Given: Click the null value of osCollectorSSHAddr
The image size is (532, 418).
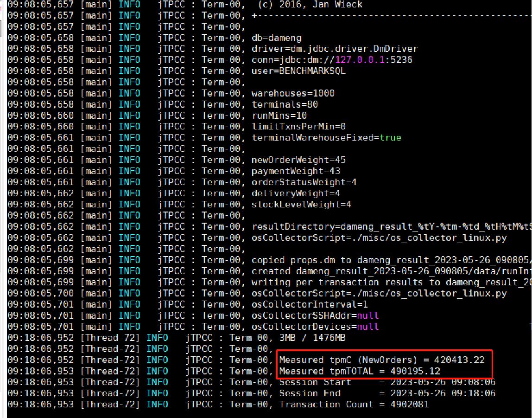Looking at the screenshot, I should point(367,315).
